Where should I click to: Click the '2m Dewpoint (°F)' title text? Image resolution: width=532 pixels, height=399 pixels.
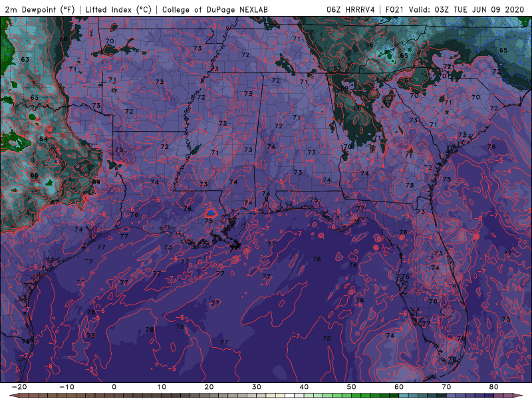(x=40, y=9)
